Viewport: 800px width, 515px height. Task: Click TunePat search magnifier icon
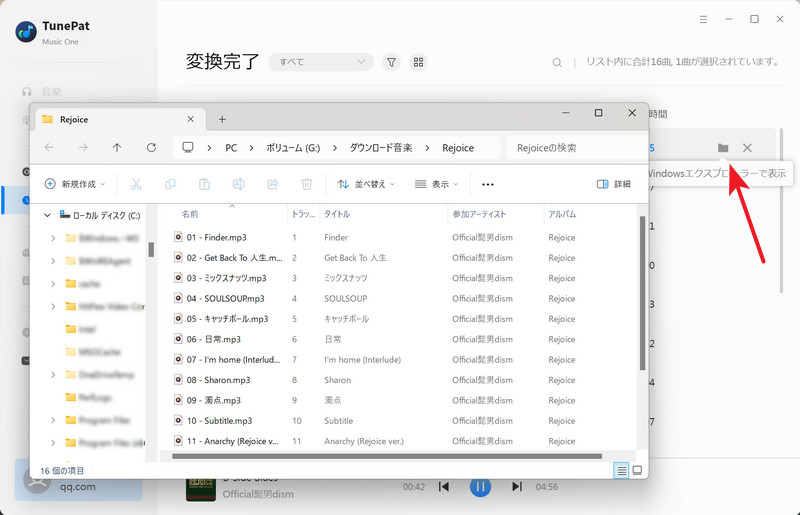pyautogui.click(x=557, y=62)
